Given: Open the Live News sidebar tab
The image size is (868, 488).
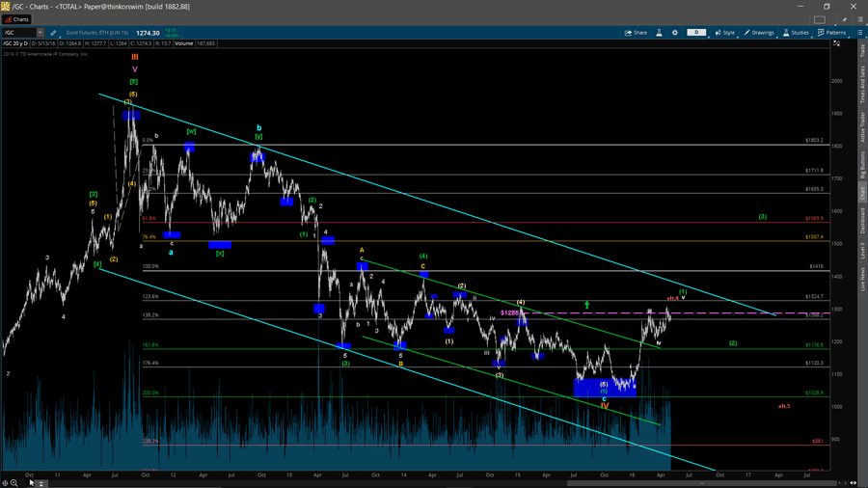Looking at the screenshot, I should pyautogui.click(x=862, y=281).
